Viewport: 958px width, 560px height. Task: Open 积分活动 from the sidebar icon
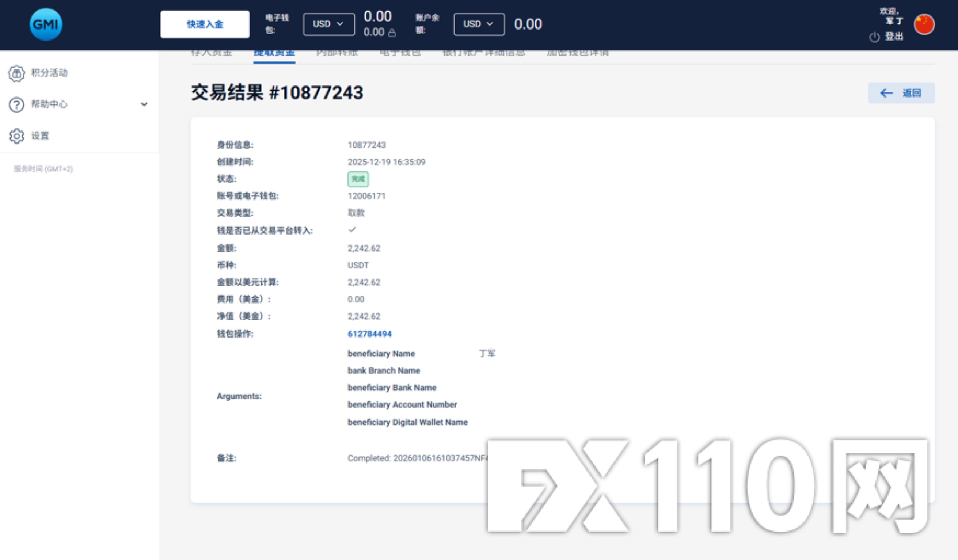(x=16, y=73)
